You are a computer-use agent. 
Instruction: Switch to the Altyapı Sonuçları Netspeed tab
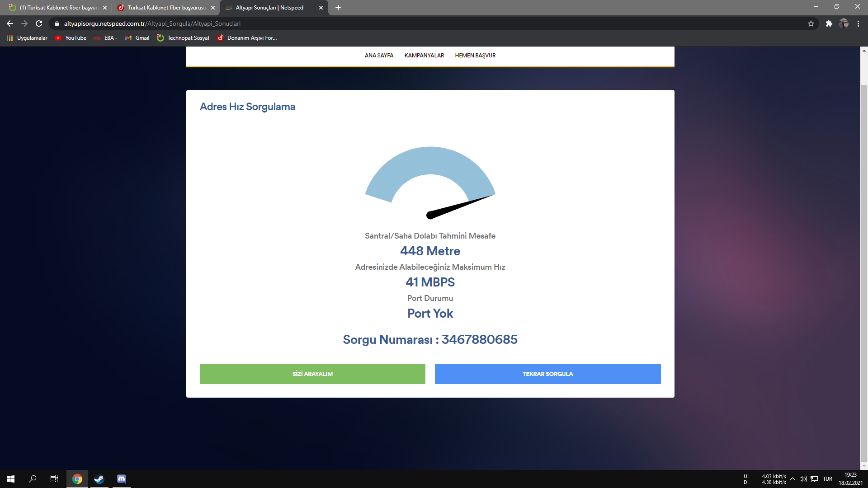tap(269, 8)
